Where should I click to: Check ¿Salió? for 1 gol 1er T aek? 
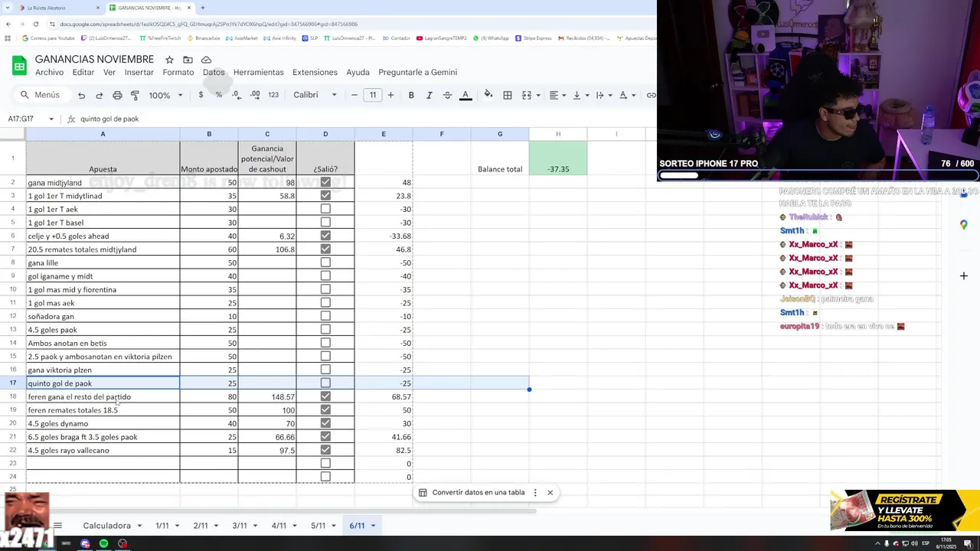click(325, 209)
